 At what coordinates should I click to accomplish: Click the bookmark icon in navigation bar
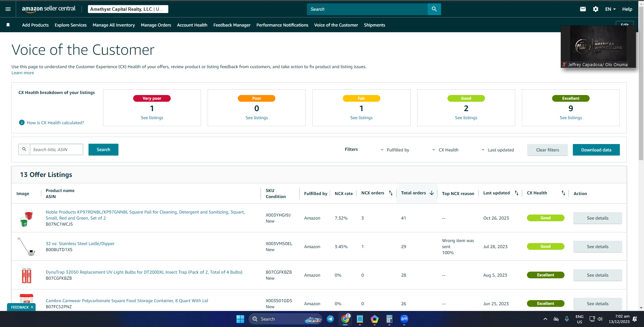coord(8,25)
